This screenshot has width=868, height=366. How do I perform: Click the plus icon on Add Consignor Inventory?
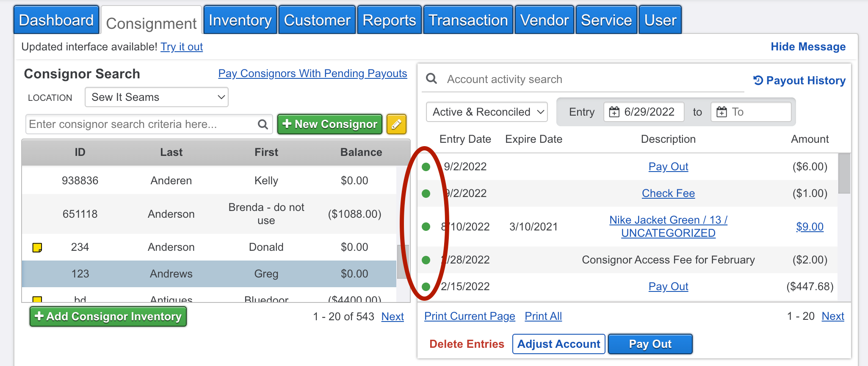pos(40,316)
